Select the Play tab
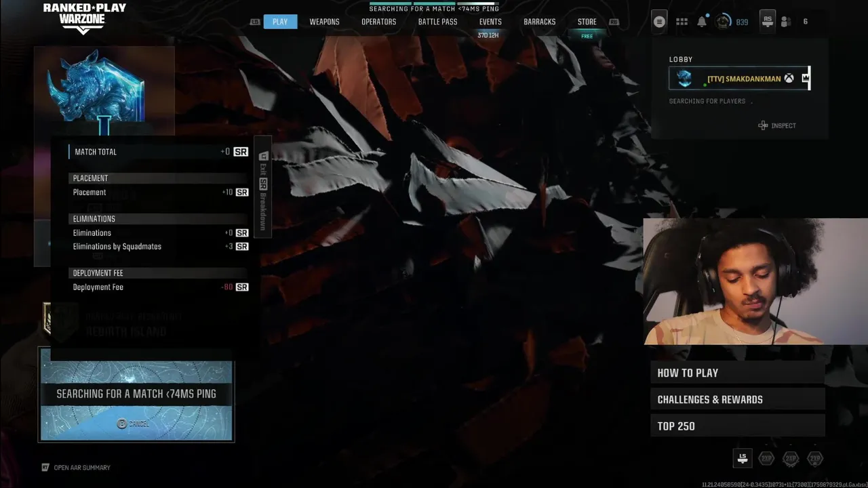Image resolution: width=868 pixels, height=488 pixels. [x=280, y=22]
